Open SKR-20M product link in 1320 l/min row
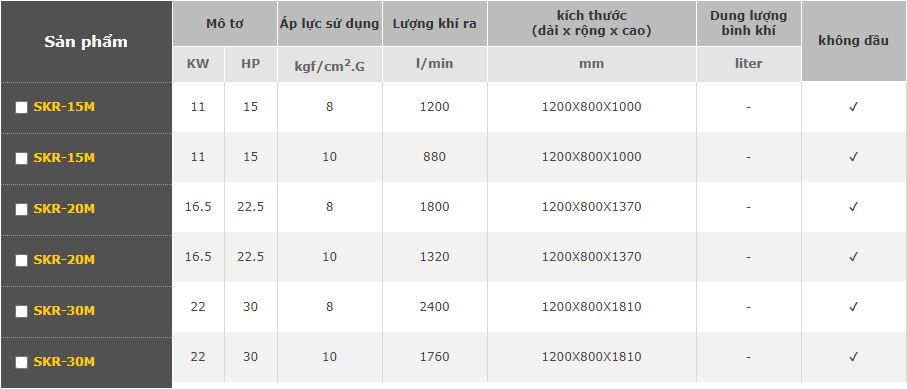 click(64, 260)
